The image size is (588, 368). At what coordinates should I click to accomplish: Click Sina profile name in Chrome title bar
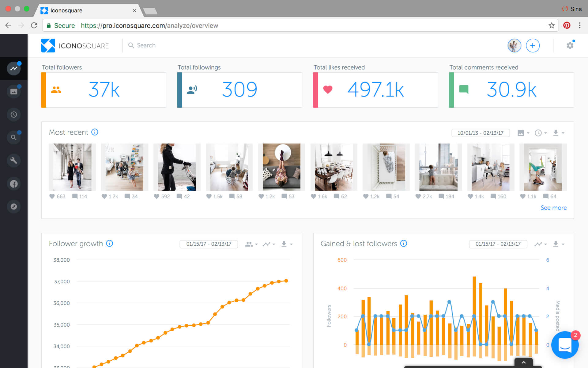[x=576, y=9]
